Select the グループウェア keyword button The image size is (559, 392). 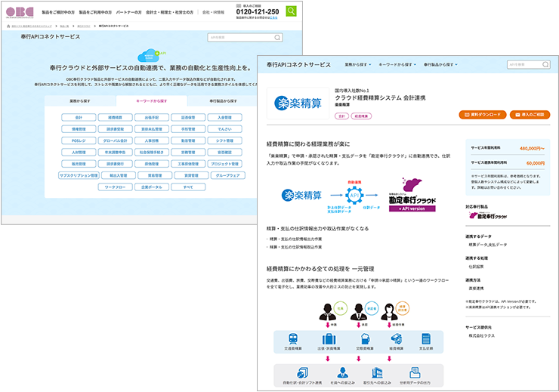(x=228, y=175)
